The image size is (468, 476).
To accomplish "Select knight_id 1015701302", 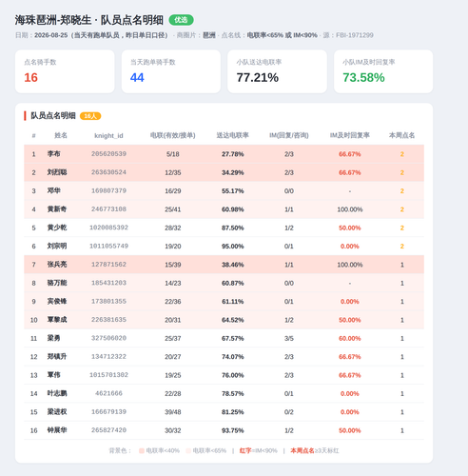I will [x=108, y=375].
